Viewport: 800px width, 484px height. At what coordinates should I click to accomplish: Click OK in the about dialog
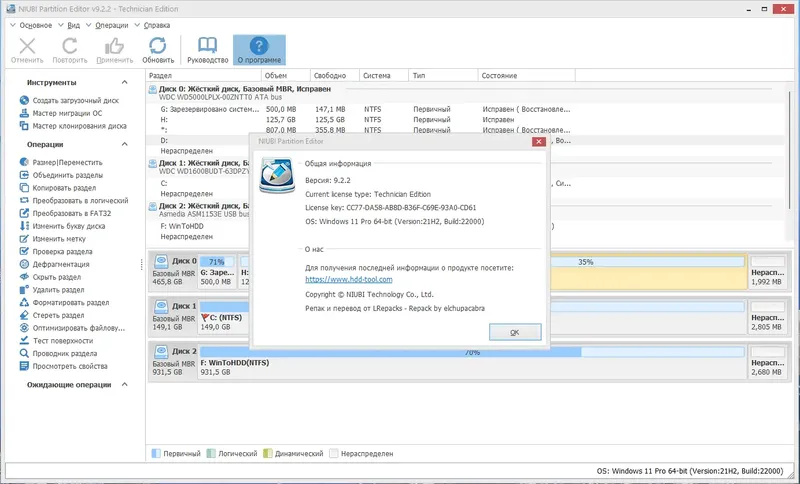515,332
